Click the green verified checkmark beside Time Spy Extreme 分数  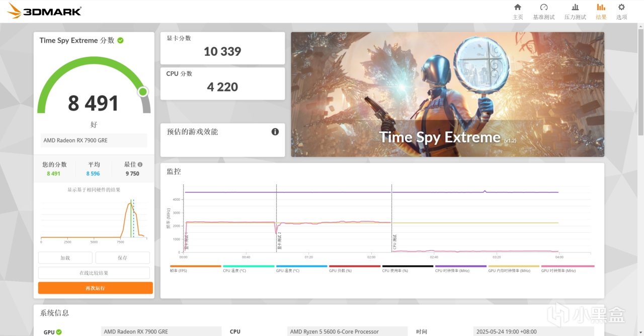(x=120, y=40)
